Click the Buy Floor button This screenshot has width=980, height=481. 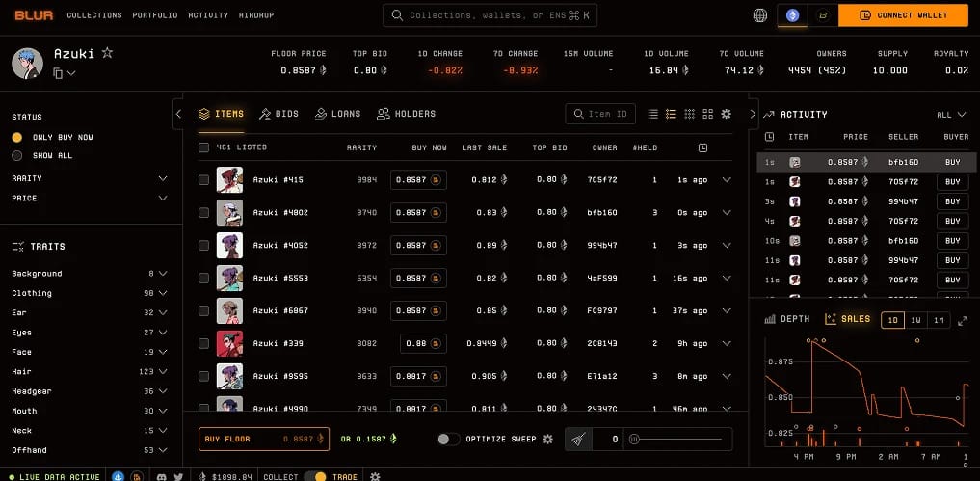pyautogui.click(x=264, y=440)
